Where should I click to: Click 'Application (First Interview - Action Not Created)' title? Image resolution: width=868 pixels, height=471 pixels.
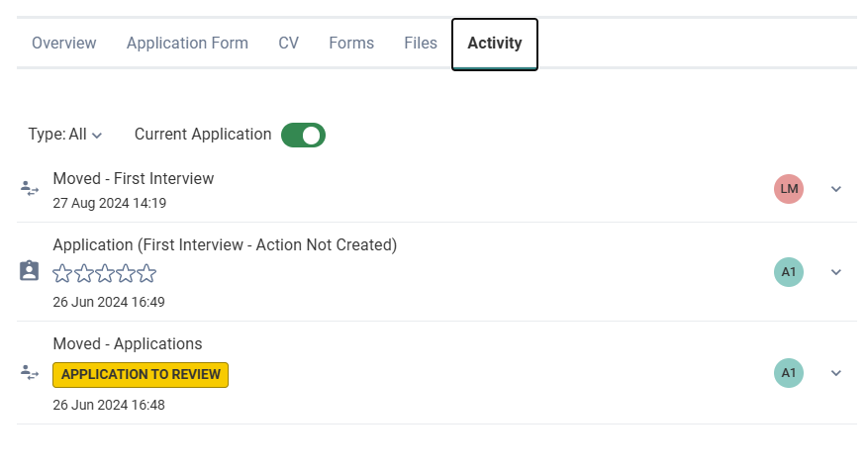point(225,245)
